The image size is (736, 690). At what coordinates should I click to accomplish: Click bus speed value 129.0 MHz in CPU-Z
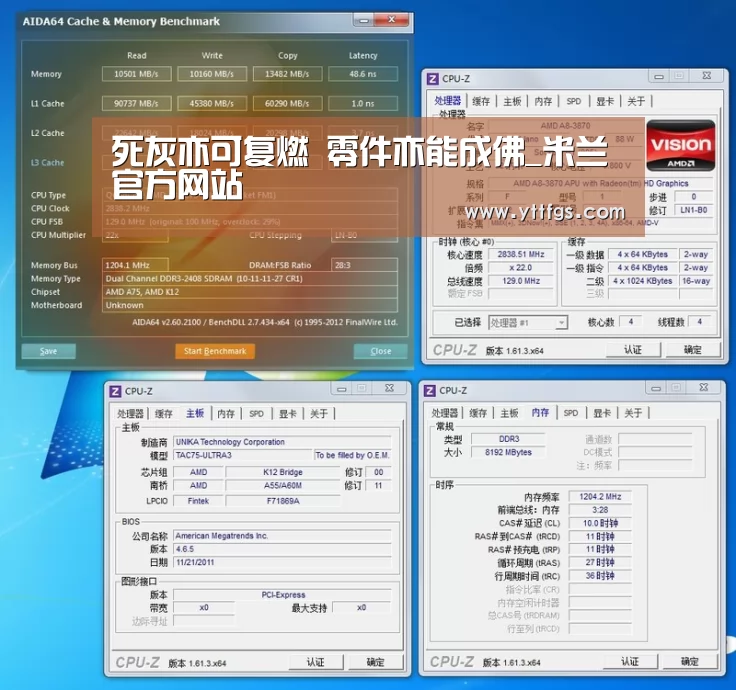[x=521, y=281]
